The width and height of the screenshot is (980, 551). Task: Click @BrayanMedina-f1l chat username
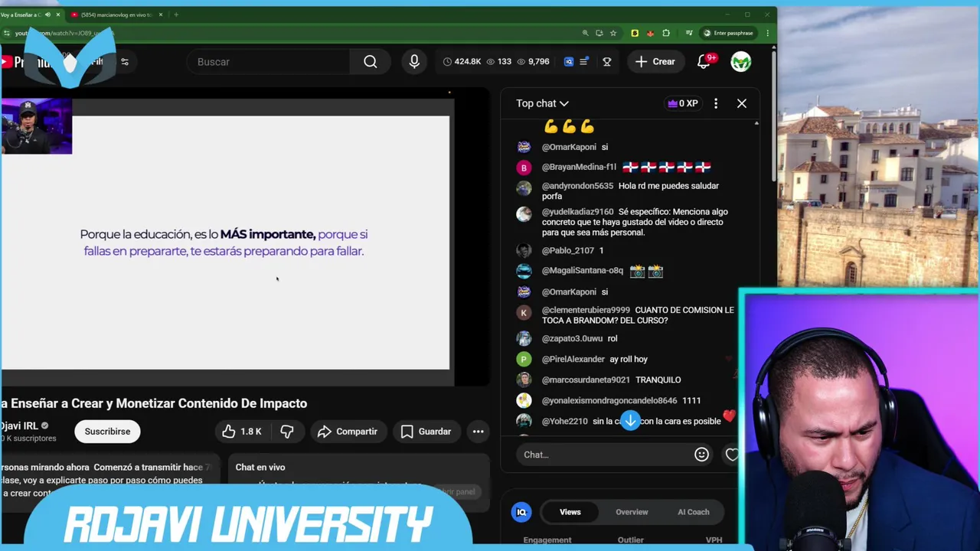pos(579,167)
